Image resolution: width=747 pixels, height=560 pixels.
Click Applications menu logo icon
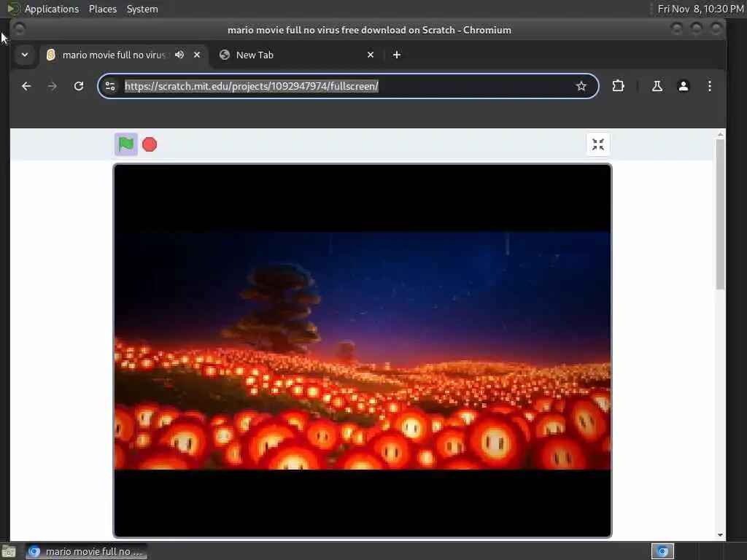click(13, 9)
